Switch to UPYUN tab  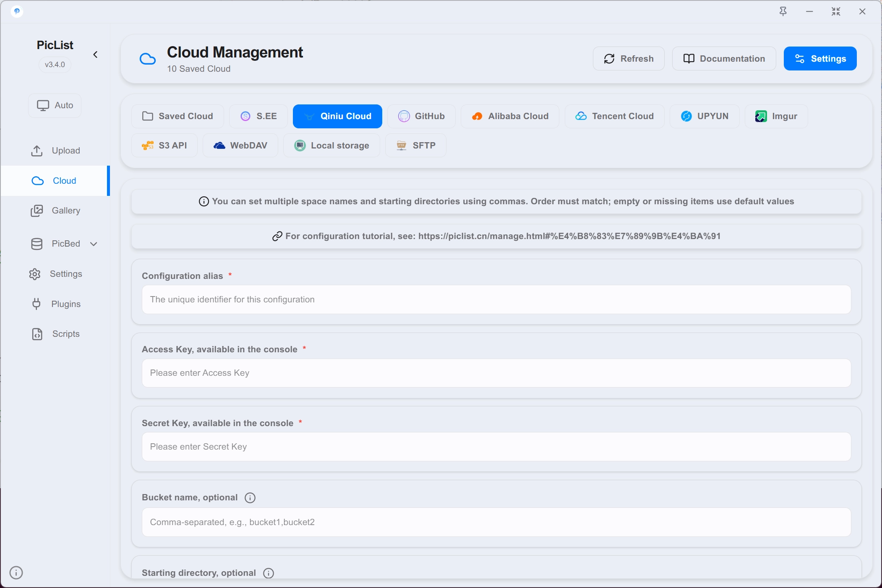[705, 116]
